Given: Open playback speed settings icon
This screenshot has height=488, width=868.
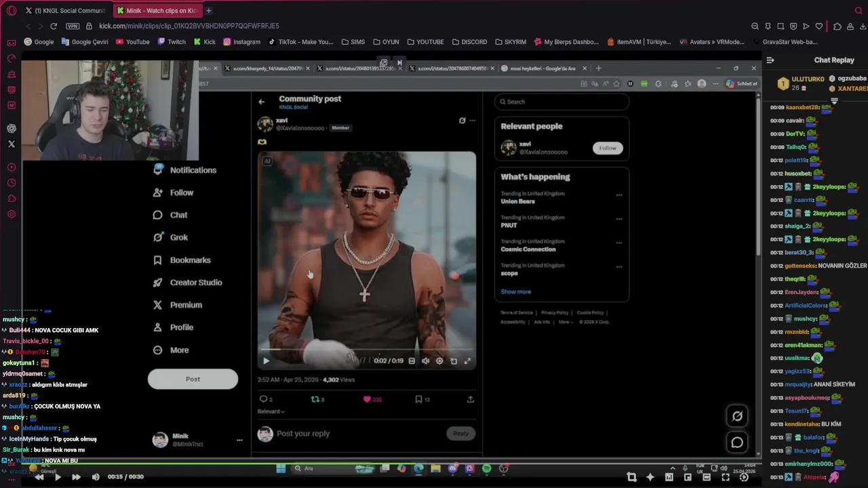Looking at the screenshot, I should coord(744,477).
